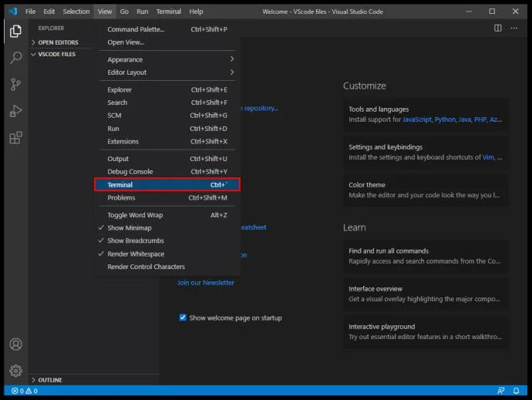
Task: Click the Java language link
Action: 465,119
